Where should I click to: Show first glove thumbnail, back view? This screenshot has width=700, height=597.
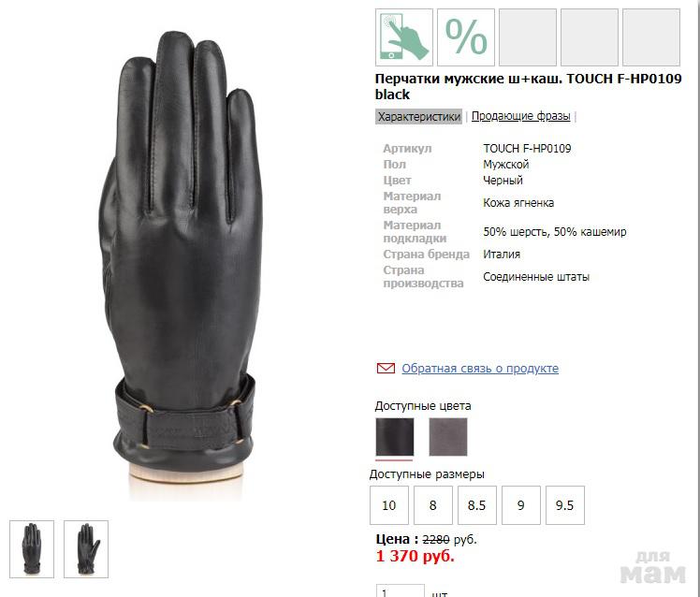32,549
